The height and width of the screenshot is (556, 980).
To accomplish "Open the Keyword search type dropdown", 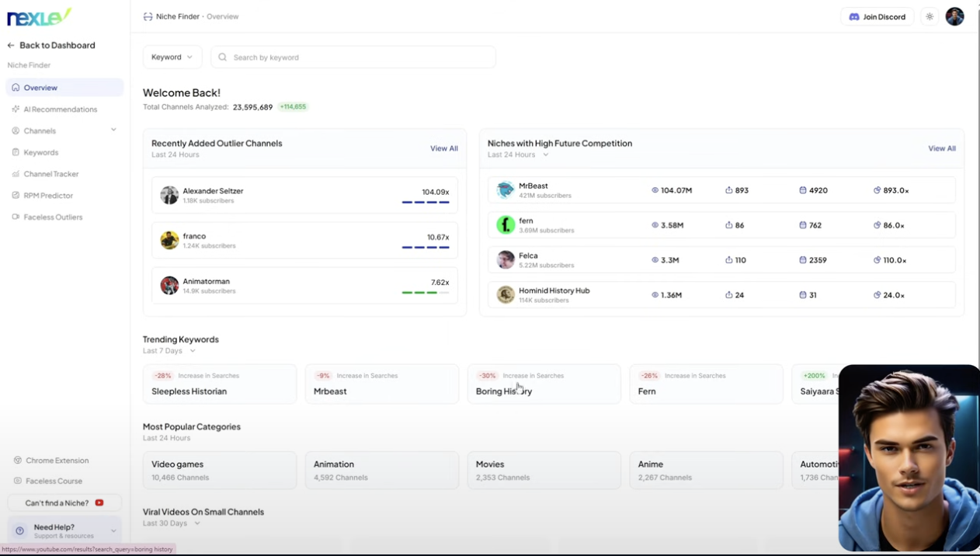I will tap(172, 57).
